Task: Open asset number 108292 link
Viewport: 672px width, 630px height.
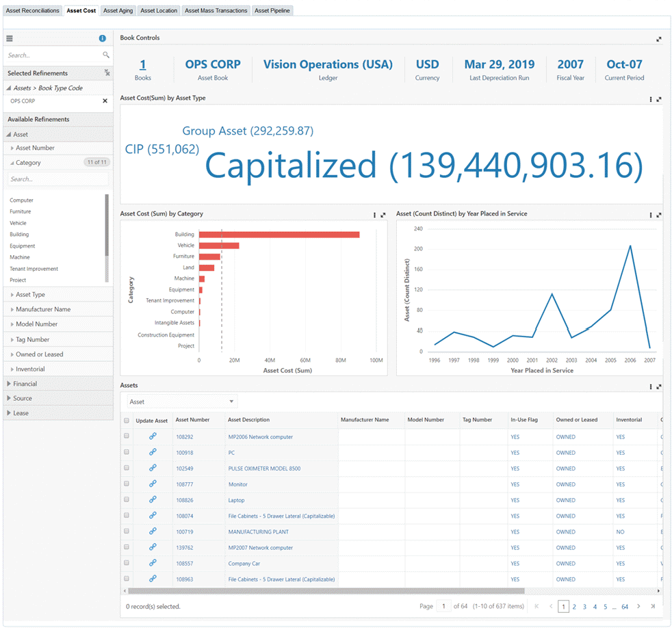Action: click(185, 437)
